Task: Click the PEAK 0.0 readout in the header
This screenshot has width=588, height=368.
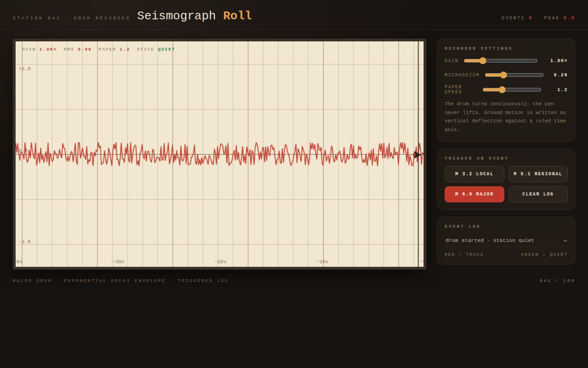Action: tap(560, 18)
